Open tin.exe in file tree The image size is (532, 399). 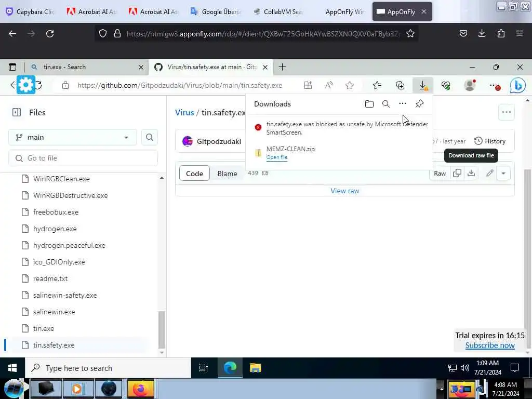coord(44,328)
